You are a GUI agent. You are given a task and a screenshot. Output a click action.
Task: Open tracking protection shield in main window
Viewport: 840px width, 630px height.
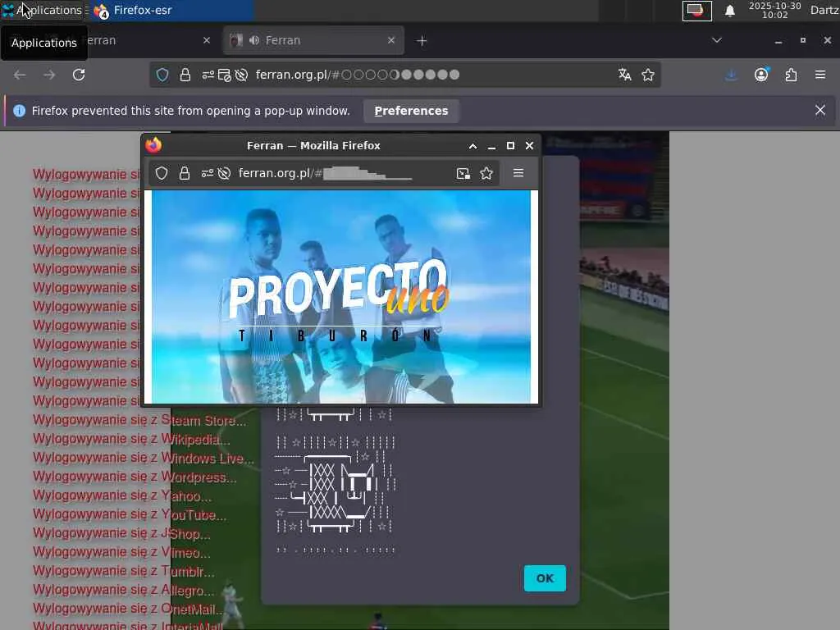pyautogui.click(x=162, y=75)
